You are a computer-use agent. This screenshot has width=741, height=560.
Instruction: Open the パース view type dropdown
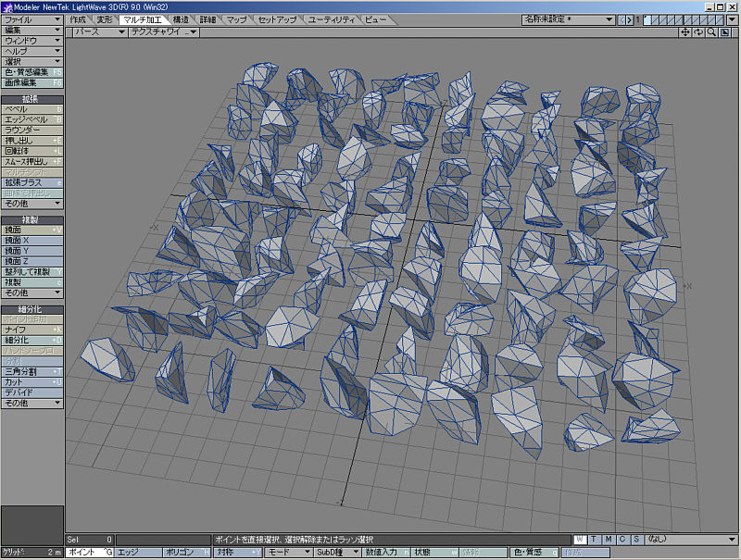tap(99, 31)
